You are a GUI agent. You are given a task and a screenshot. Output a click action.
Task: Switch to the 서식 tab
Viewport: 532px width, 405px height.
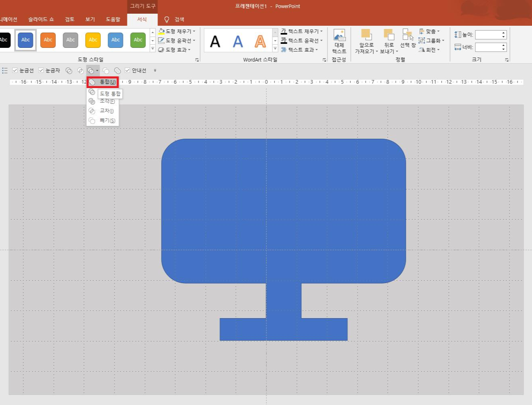pos(142,19)
